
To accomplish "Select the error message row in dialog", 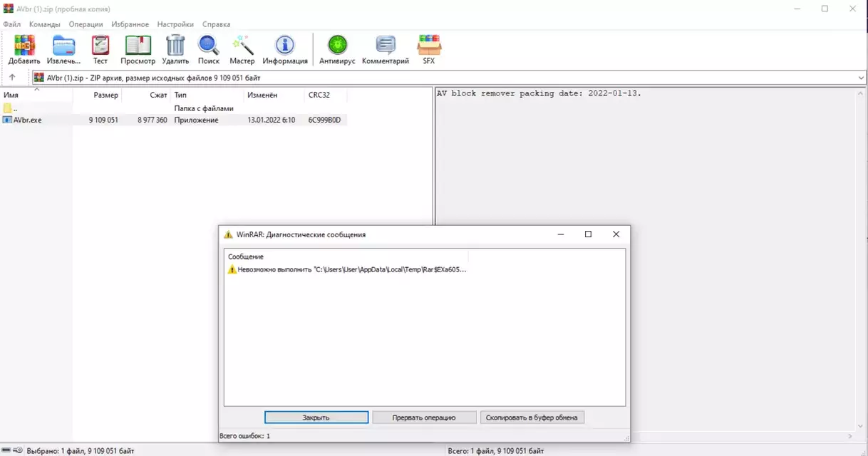I will pyautogui.click(x=347, y=269).
